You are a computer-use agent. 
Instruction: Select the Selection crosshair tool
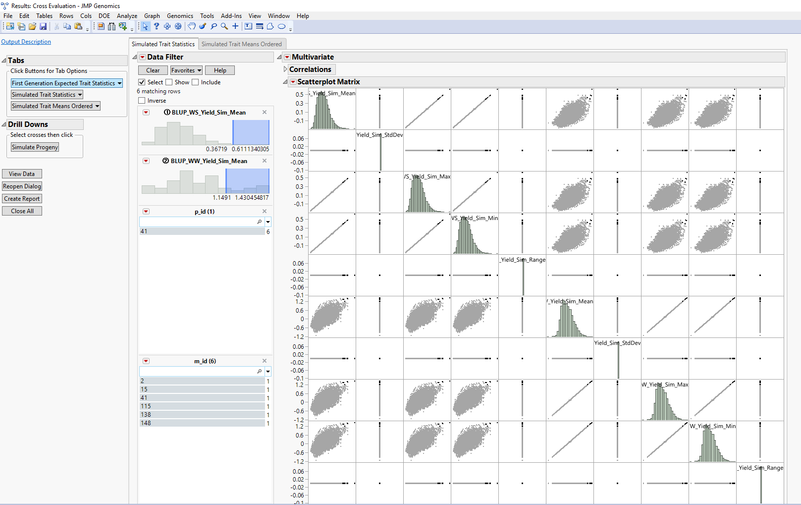click(x=167, y=26)
